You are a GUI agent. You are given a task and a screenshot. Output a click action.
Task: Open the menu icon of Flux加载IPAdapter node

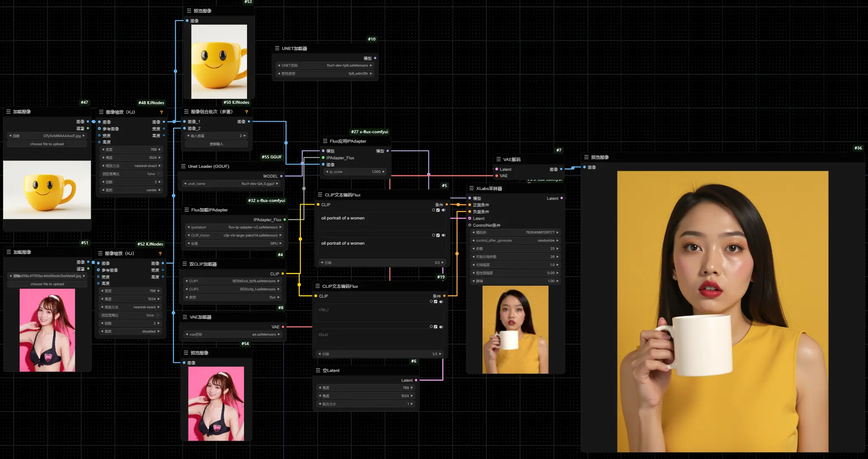[187, 210]
